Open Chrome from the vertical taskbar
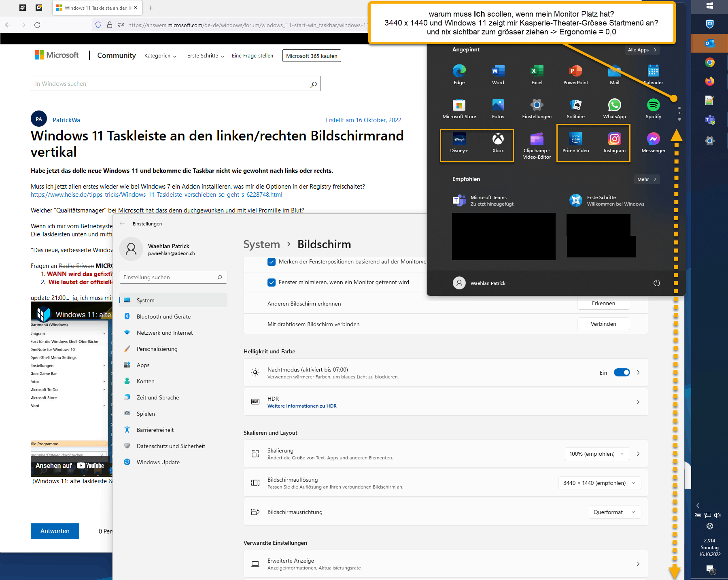The width and height of the screenshot is (728, 580). 709,62
